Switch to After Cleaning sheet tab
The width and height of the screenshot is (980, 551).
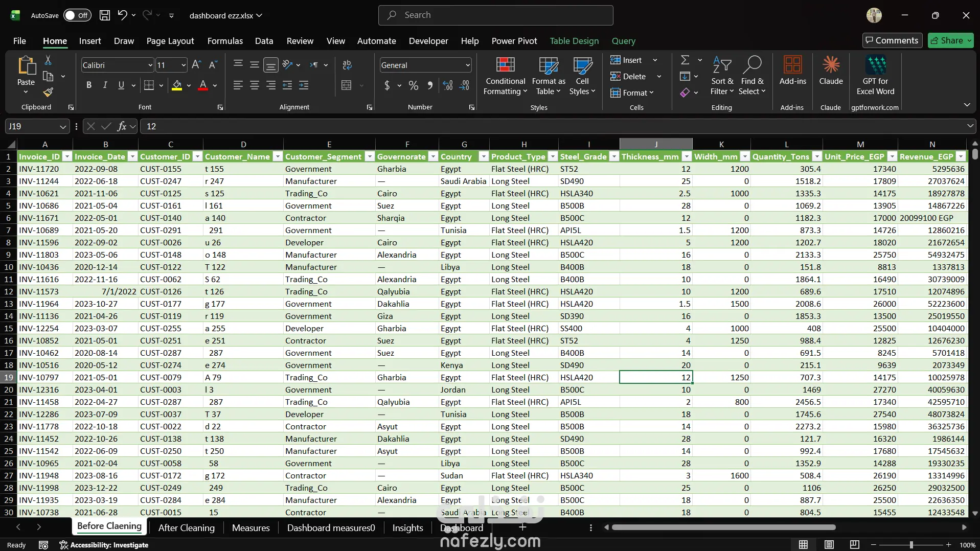click(x=187, y=527)
